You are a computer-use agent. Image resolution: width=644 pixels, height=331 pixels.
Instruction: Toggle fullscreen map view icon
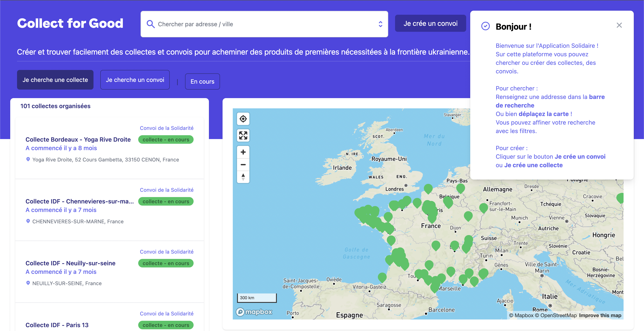[243, 135]
